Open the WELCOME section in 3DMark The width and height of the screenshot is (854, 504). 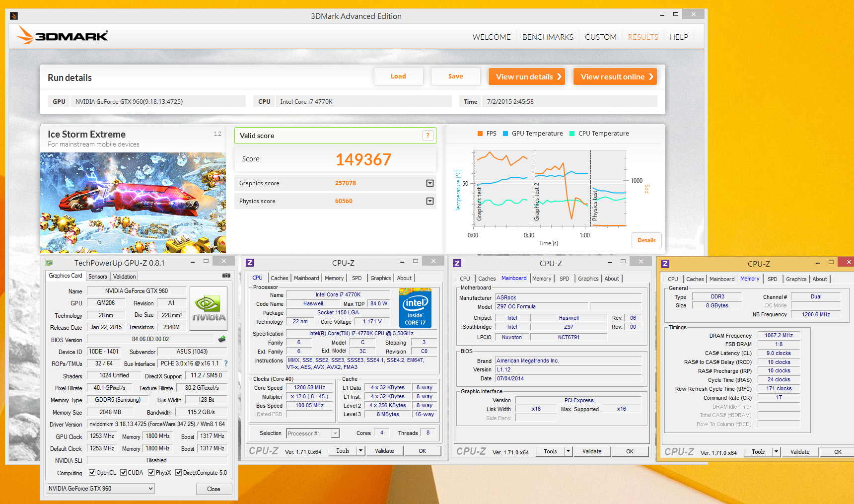click(492, 37)
